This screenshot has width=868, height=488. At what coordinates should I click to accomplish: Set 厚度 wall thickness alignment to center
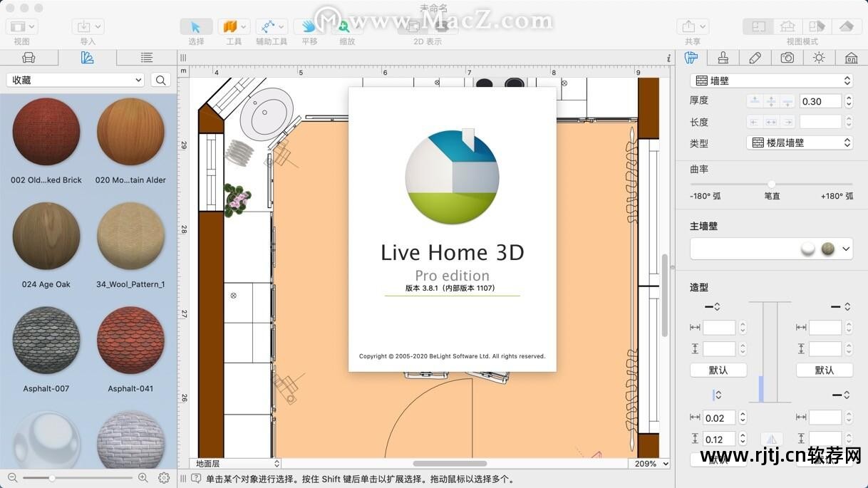pos(771,101)
